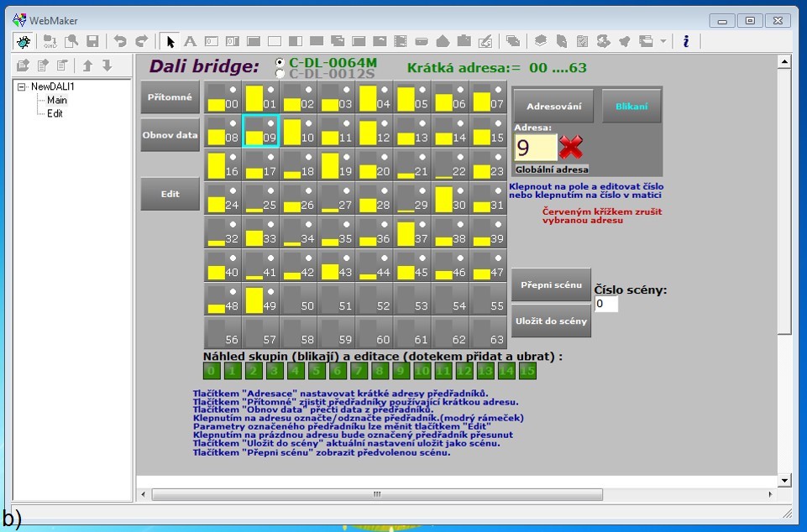807x532 pixels.
Task: Click empty address cell 50
Action: tap(299, 300)
